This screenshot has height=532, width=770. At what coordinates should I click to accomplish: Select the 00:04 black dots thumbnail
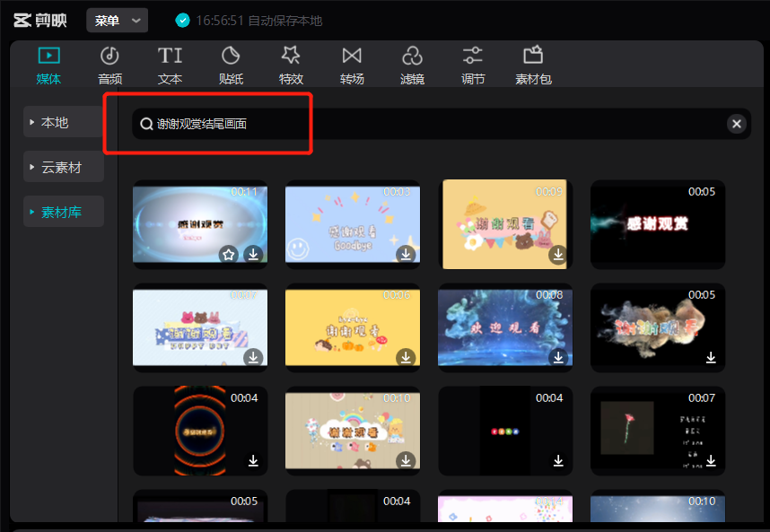[x=505, y=431]
